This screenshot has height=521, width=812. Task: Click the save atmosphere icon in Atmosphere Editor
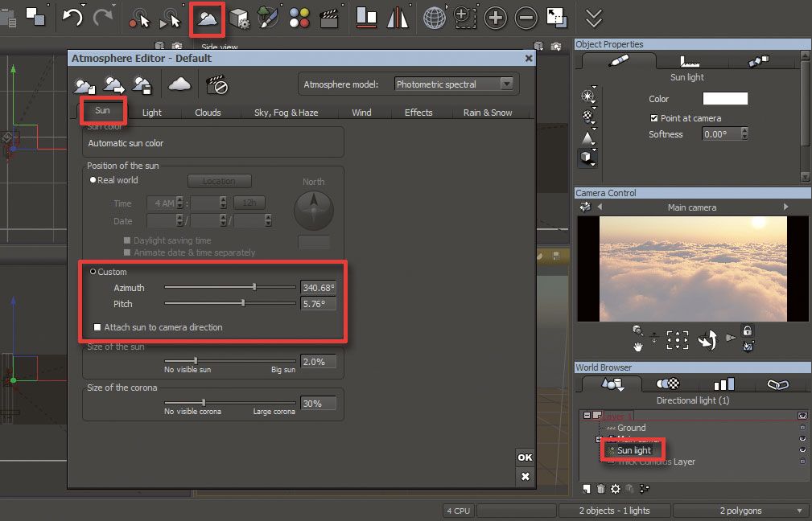click(x=142, y=84)
